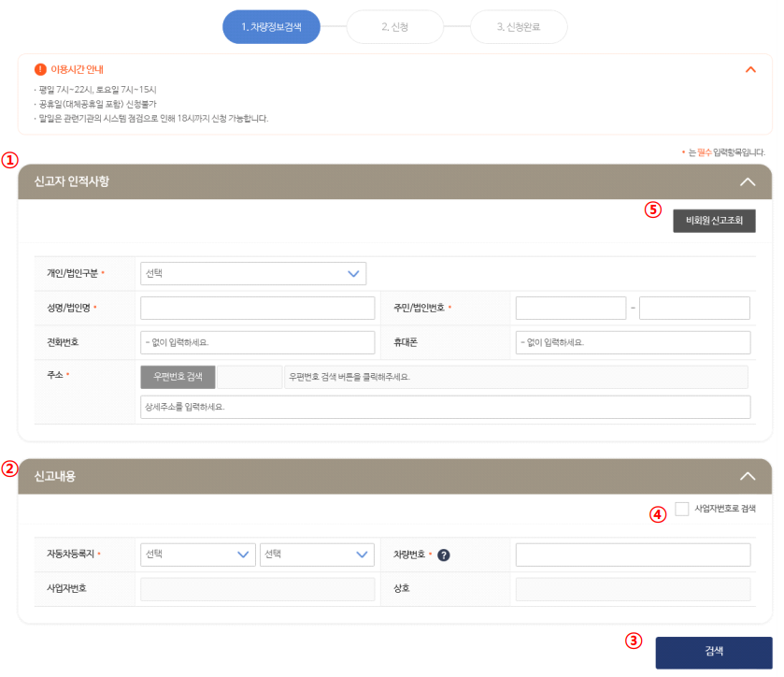Viewport: 784px width, 677px height.
Task: Open the first 자동차등록지 region dropdown
Action: pyautogui.click(x=197, y=555)
